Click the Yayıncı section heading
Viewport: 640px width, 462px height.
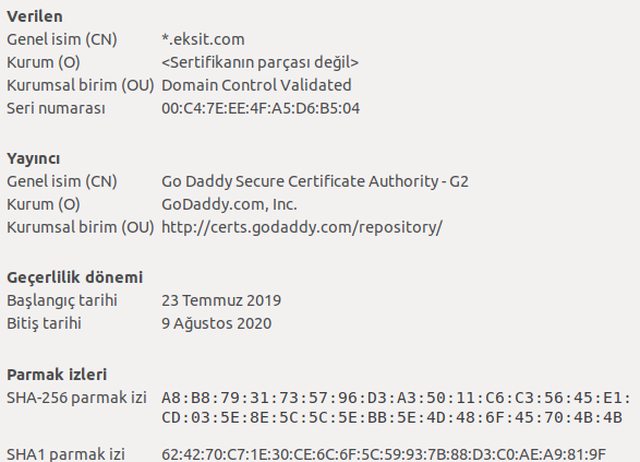[x=33, y=158]
